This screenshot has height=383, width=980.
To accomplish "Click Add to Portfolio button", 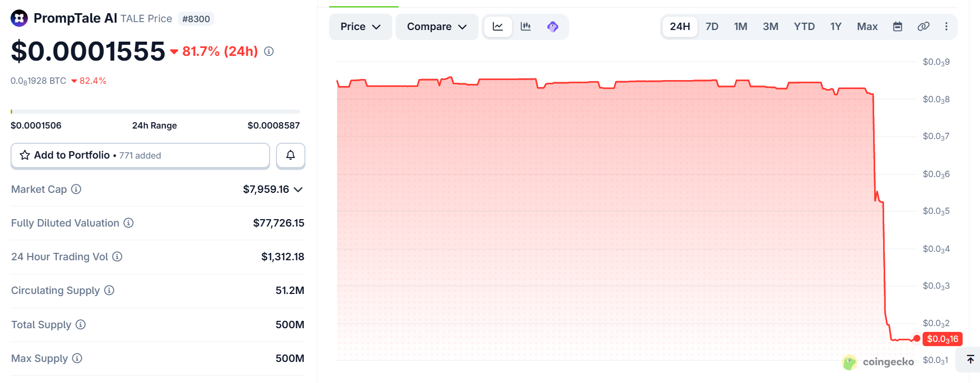I will point(141,155).
